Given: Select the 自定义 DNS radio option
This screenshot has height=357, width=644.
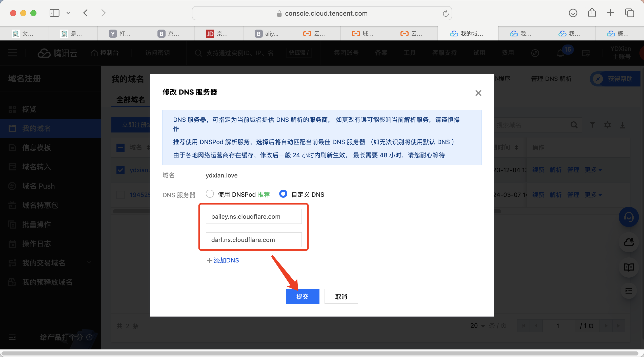Looking at the screenshot, I should click(x=283, y=194).
